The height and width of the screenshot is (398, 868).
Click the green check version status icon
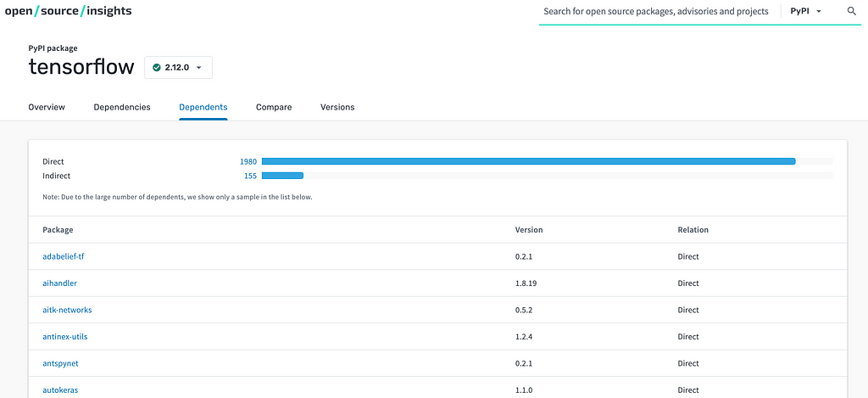click(157, 68)
